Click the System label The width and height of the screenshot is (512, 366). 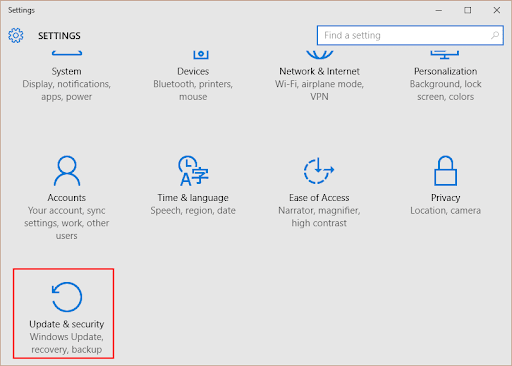[x=66, y=71]
